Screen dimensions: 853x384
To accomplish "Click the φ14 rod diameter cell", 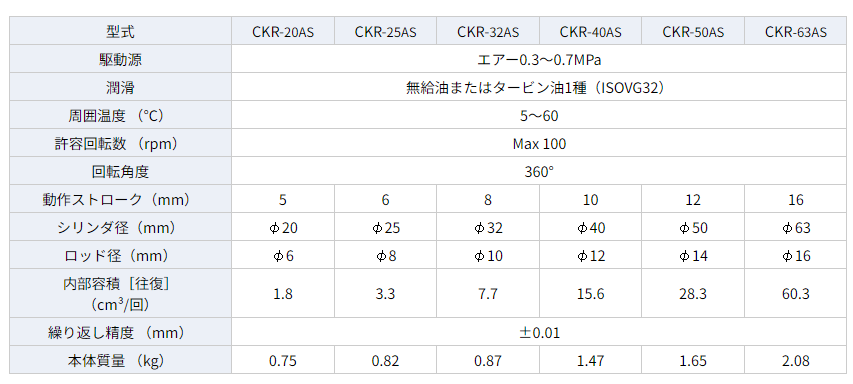I will pyautogui.click(x=693, y=256).
